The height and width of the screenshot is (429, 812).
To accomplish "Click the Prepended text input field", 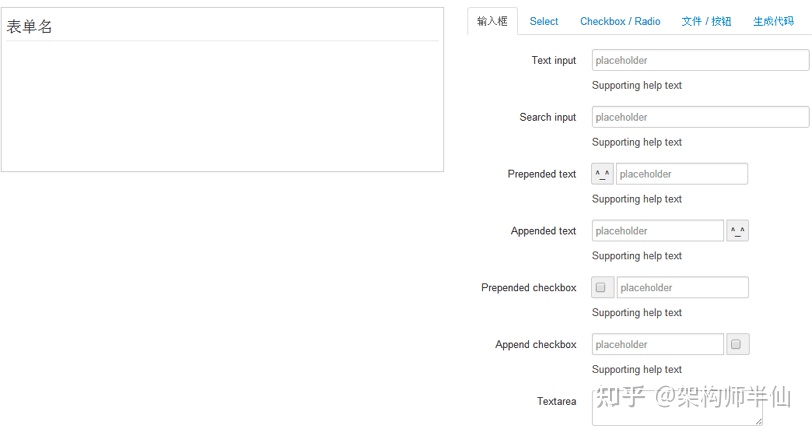I will pos(682,174).
